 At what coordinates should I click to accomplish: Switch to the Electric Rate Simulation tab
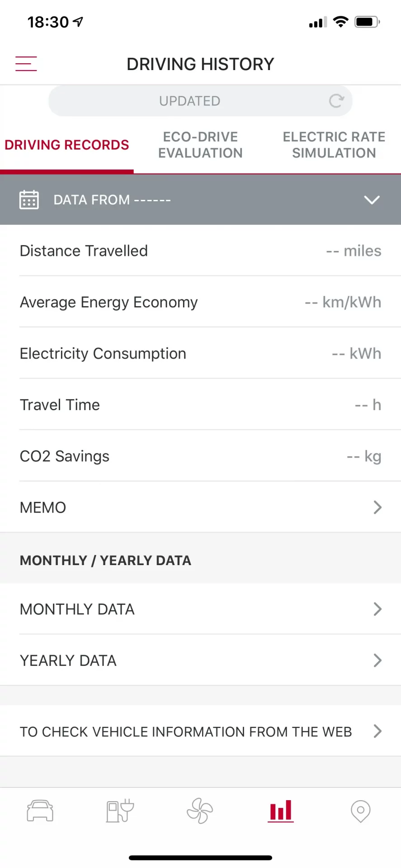pos(334,145)
